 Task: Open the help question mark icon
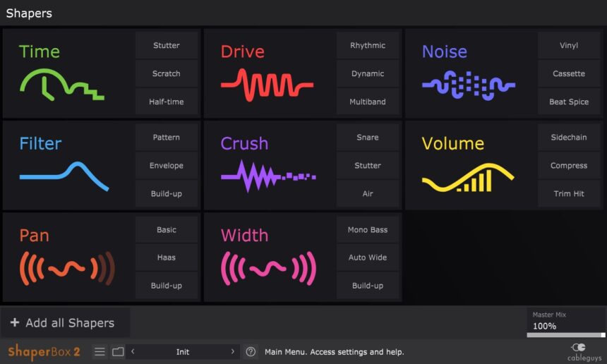point(251,351)
